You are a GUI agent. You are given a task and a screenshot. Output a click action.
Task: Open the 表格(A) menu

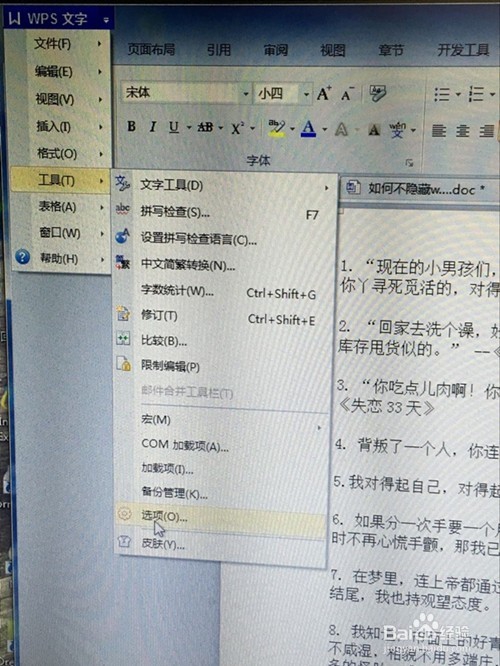pyautogui.click(x=60, y=207)
